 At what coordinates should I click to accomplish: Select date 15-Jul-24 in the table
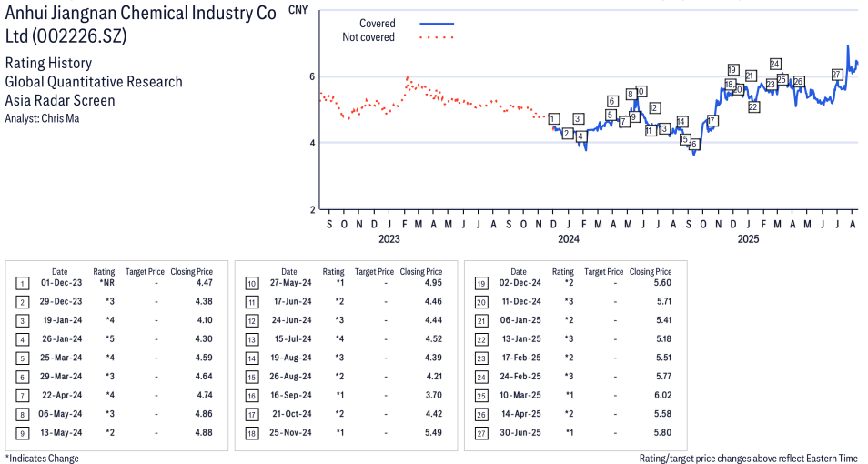292,338
